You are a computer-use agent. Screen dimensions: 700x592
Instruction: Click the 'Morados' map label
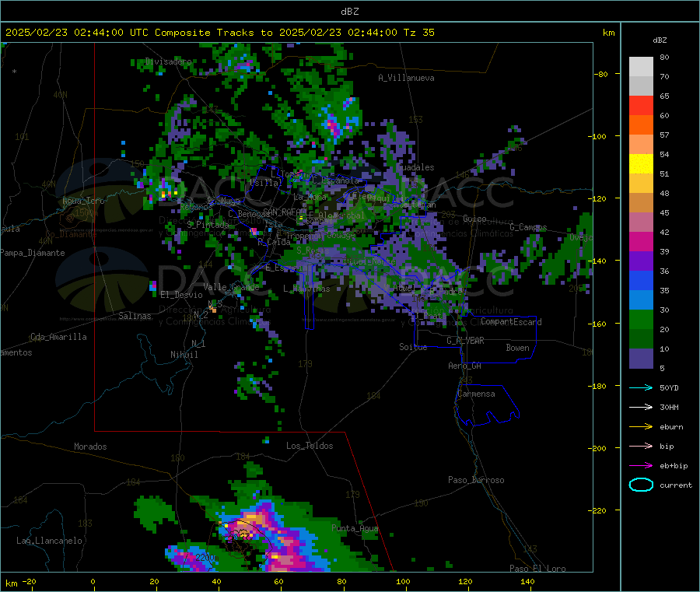(90, 447)
